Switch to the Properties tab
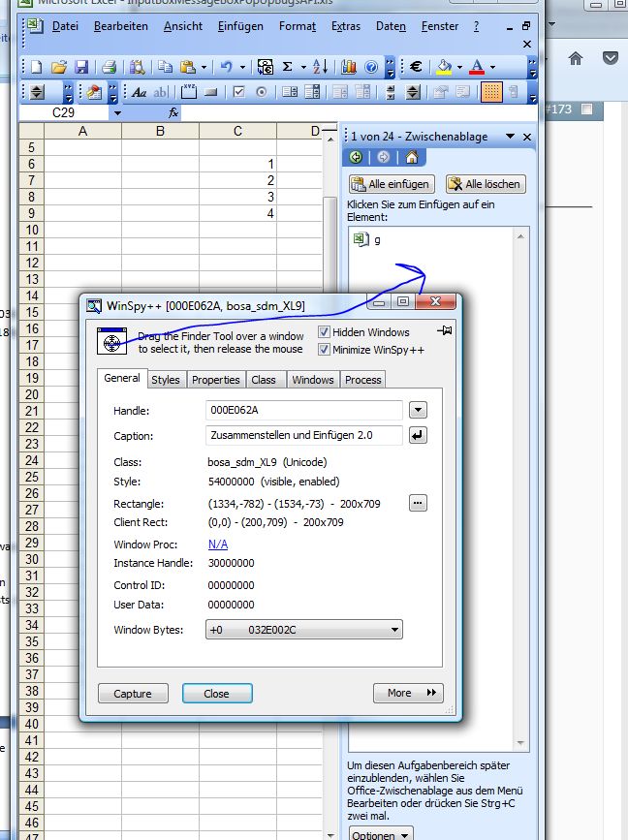 click(216, 380)
